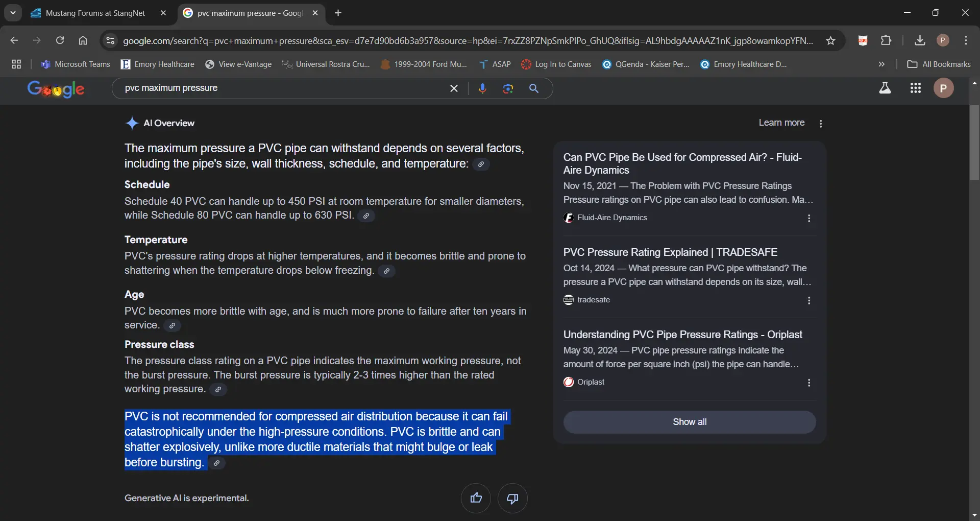Submit search with the magnifier icon

(x=534, y=88)
